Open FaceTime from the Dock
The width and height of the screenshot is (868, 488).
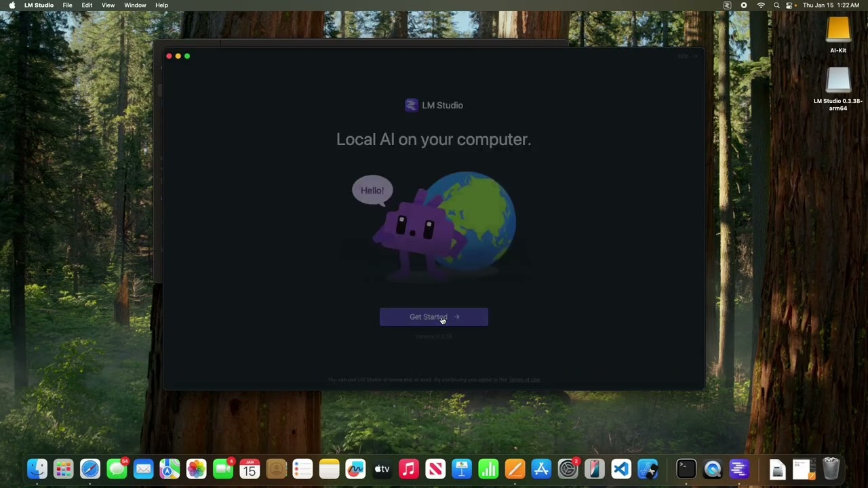click(x=223, y=469)
